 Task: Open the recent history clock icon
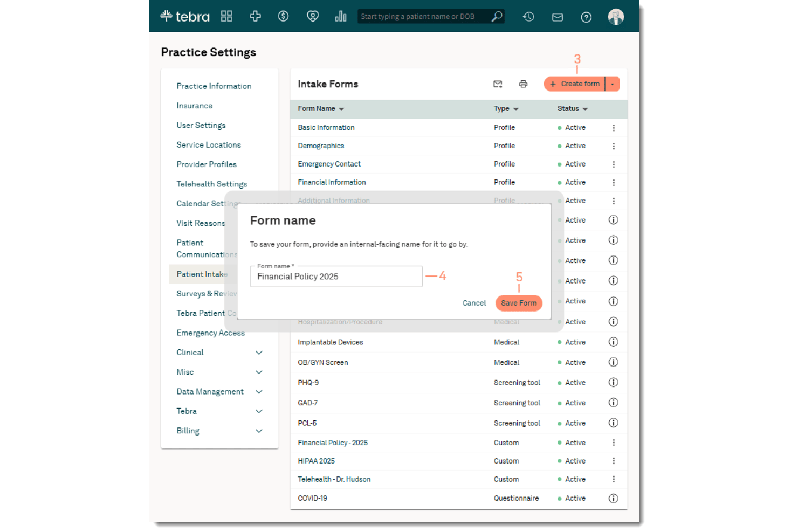(528, 17)
